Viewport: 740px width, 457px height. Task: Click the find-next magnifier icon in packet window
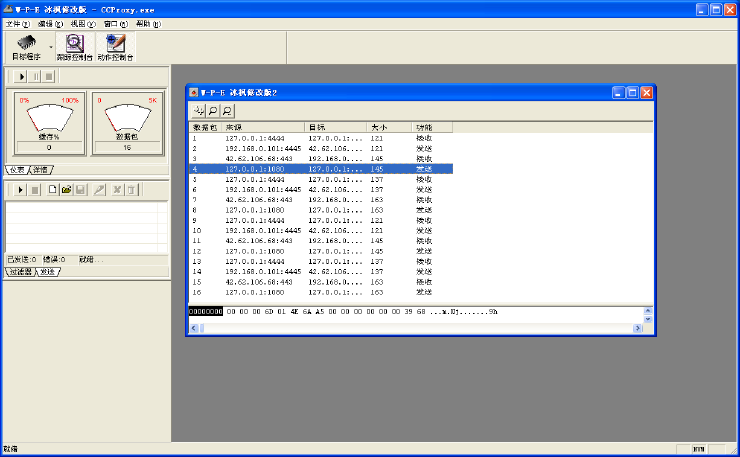pyautogui.click(x=227, y=110)
